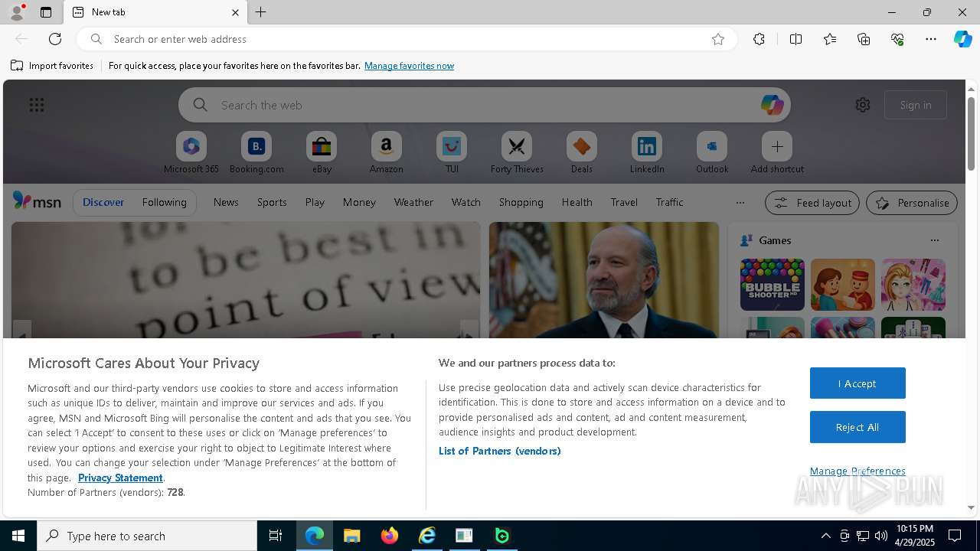Open Games card options menu
This screenshot has height=551, width=980.
click(934, 240)
